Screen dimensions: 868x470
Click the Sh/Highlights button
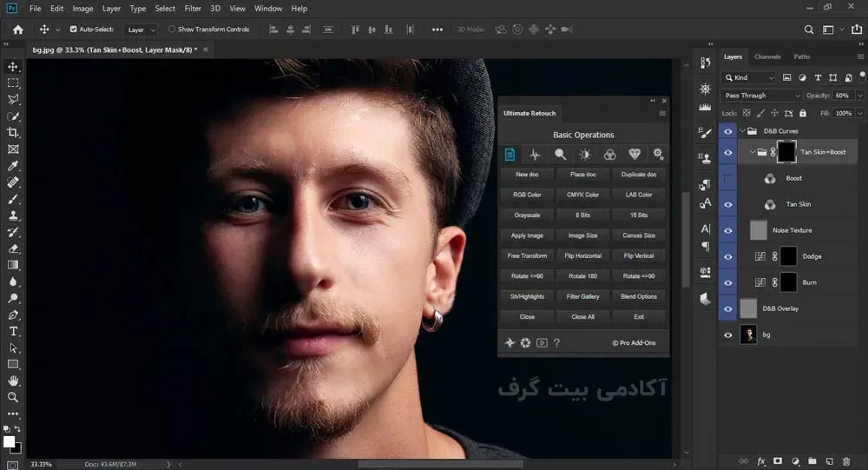tap(527, 296)
